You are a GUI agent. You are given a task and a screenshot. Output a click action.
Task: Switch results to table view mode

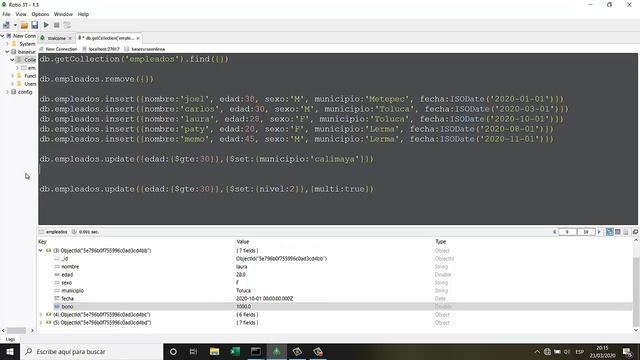click(x=618, y=232)
